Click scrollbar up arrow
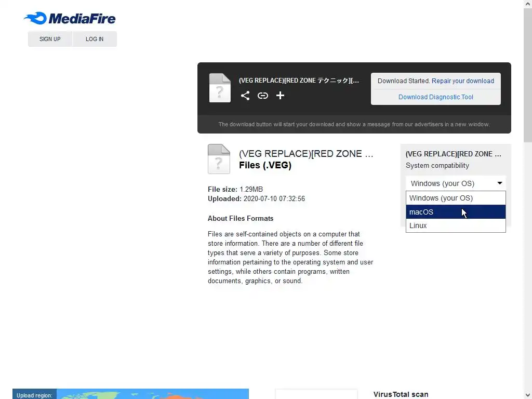The height and width of the screenshot is (399, 532). click(x=528, y=4)
